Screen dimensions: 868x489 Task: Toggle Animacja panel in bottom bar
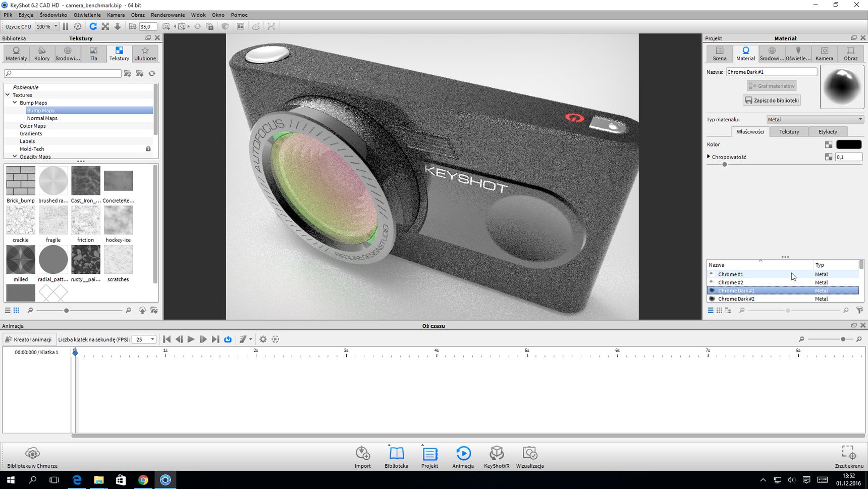463,457
